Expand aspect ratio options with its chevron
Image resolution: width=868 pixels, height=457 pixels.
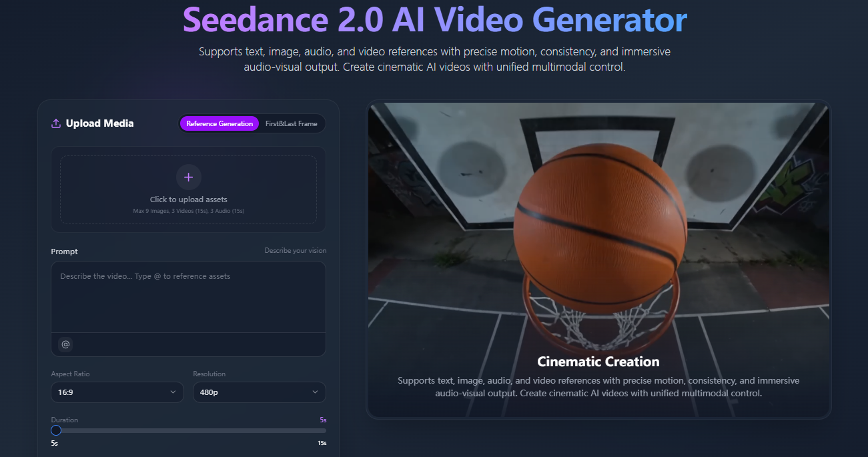coord(175,392)
